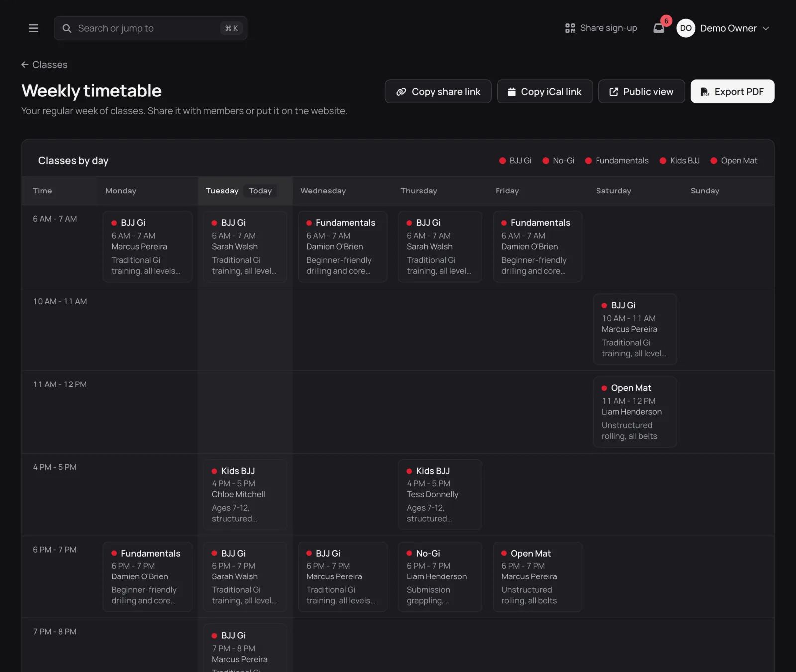
Task: Open Saturday 10 AM BJJ Gi class card
Action: click(x=635, y=329)
